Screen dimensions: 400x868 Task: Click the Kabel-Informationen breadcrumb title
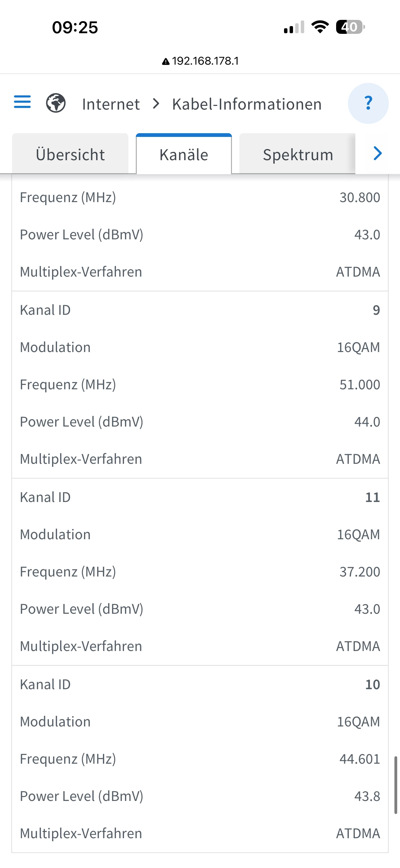[247, 104]
